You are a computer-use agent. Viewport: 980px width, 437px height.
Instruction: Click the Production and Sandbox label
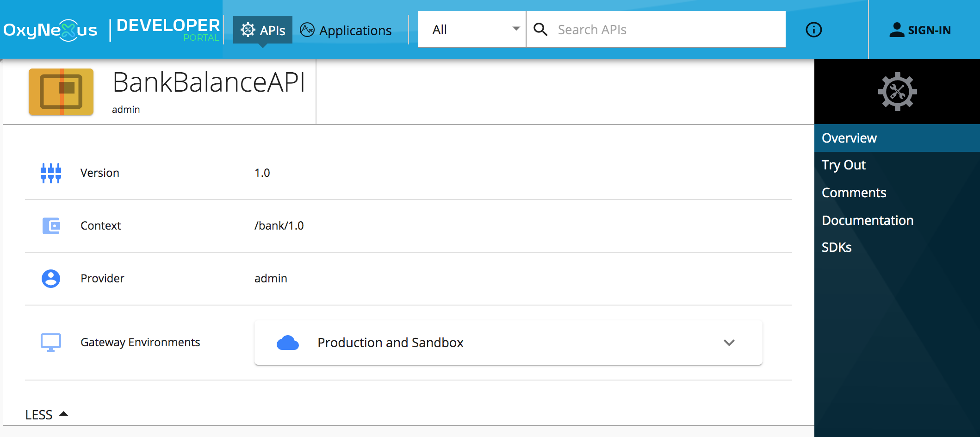pyautogui.click(x=391, y=343)
